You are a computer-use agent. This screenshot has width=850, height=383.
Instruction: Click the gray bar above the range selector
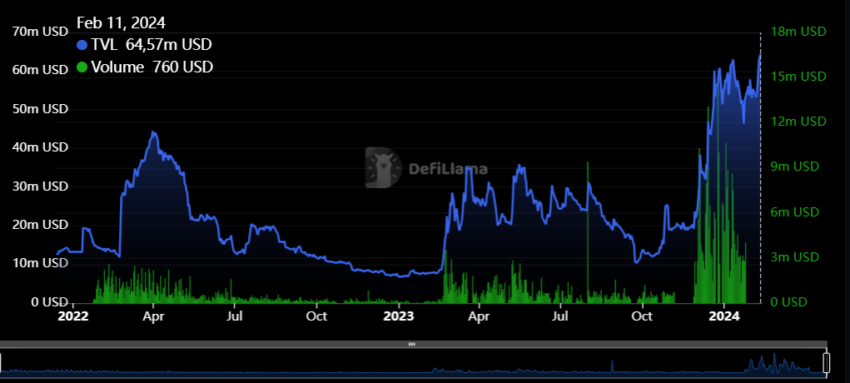click(x=413, y=344)
